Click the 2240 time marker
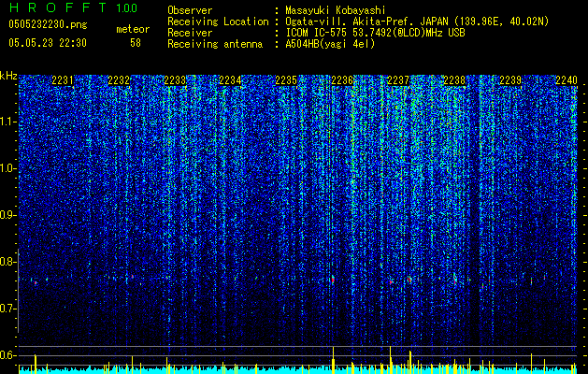 (x=566, y=80)
